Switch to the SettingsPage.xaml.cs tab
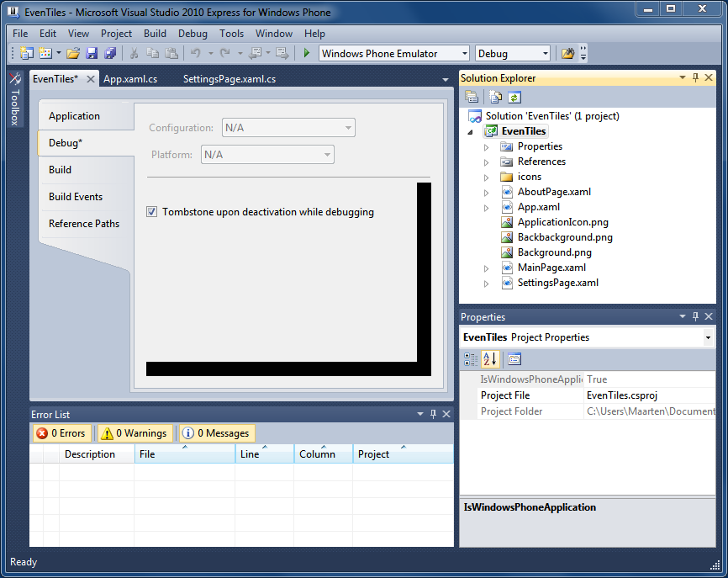The height and width of the screenshot is (578, 728). (229, 79)
